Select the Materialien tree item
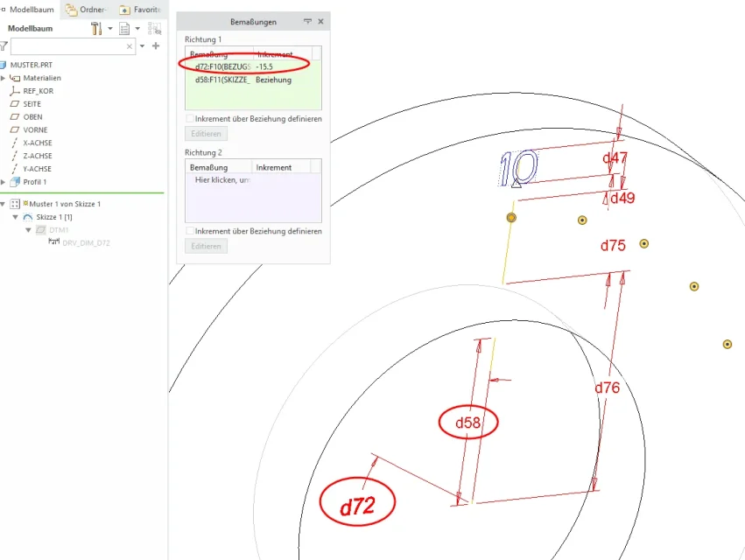 (42, 78)
